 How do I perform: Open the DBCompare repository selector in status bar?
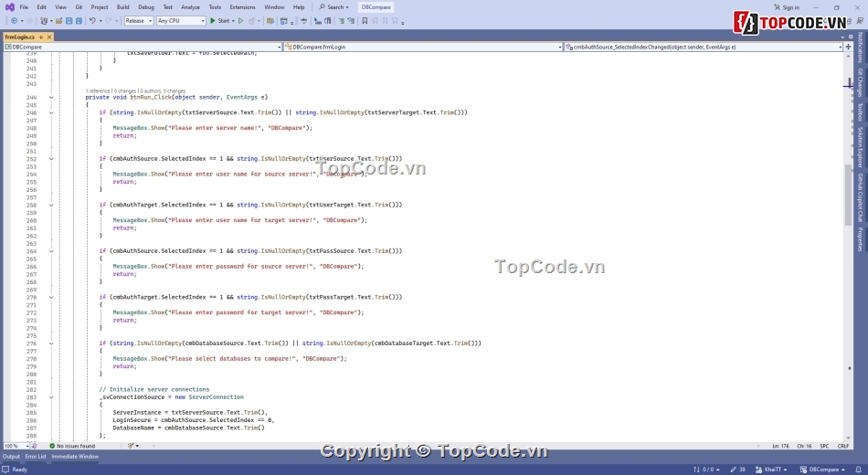tap(822, 470)
